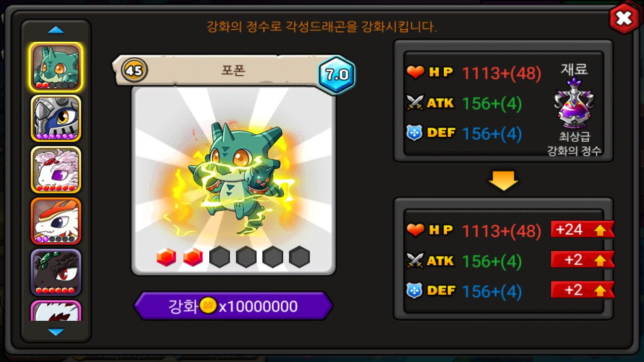Click the +2 ATK increase banner
Viewport: 644px width, 362px height.
click(x=583, y=260)
